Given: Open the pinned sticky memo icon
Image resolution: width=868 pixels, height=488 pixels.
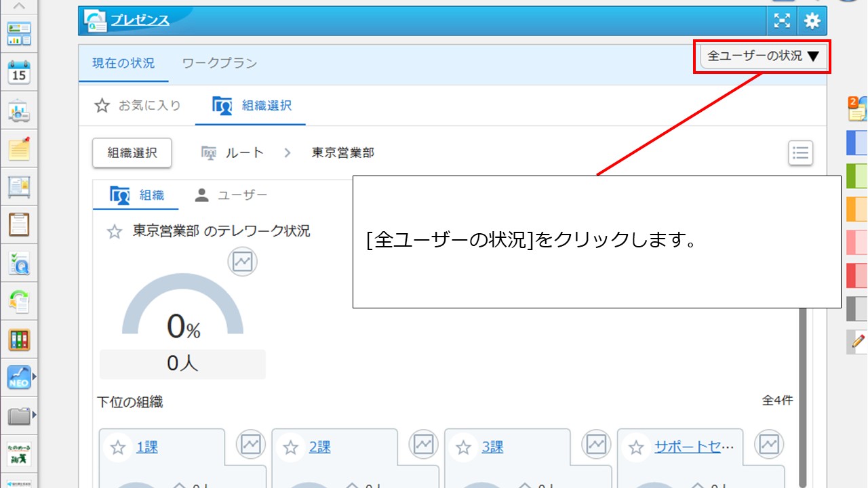Looking at the screenshot, I should (19, 148).
